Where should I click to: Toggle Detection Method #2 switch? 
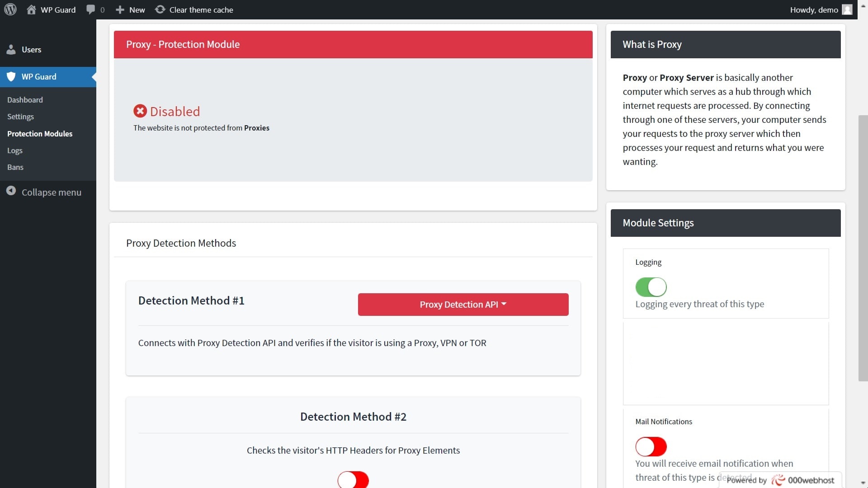(x=353, y=480)
